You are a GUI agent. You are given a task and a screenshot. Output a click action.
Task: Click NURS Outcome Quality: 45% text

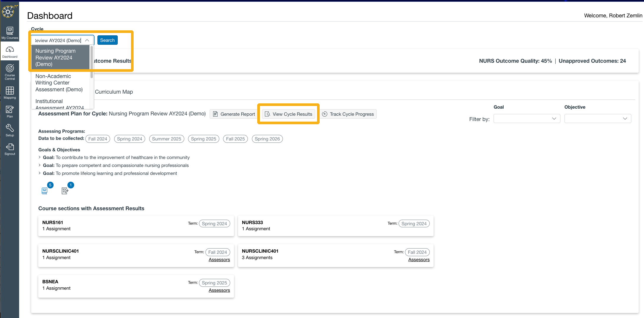tap(515, 61)
